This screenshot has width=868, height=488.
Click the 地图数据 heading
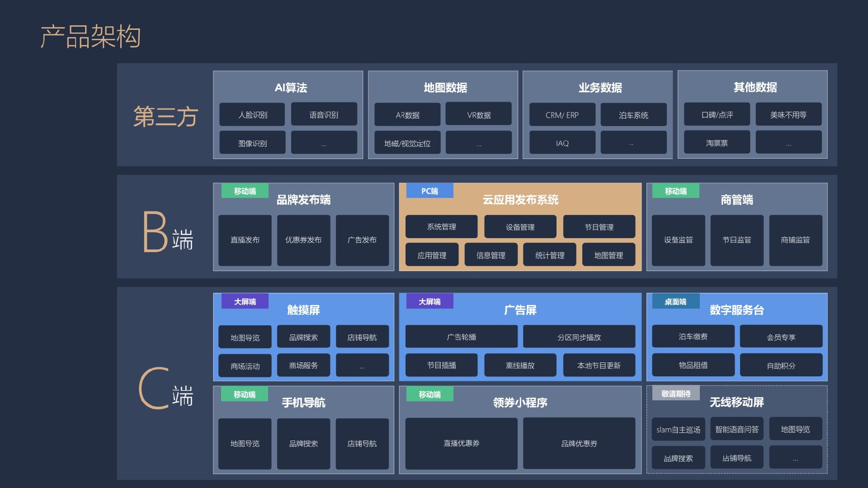(445, 88)
